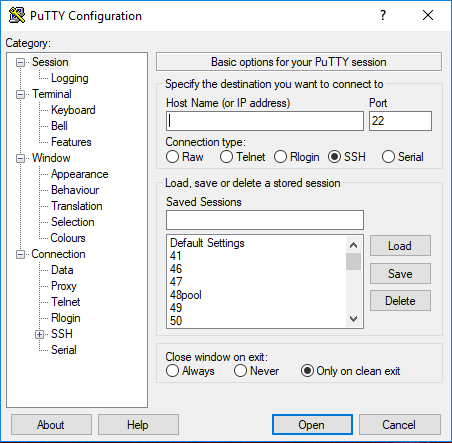Choose the Serial connection type

click(388, 157)
